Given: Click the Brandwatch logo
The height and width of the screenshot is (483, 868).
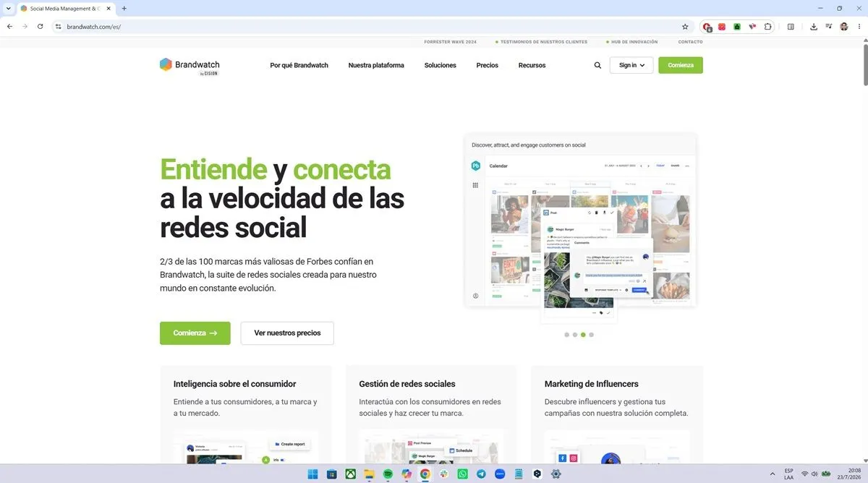Looking at the screenshot, I should (189, 66).
